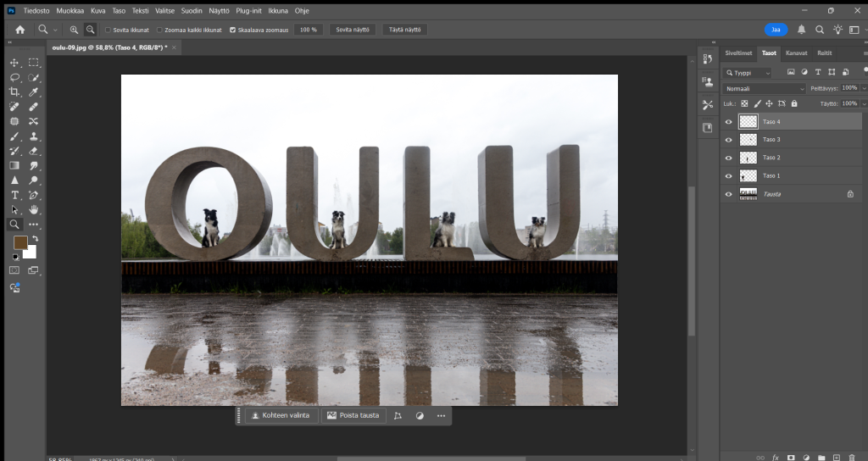Uncheck the Skaalaava zoomaus checkbox

point(233,30)
